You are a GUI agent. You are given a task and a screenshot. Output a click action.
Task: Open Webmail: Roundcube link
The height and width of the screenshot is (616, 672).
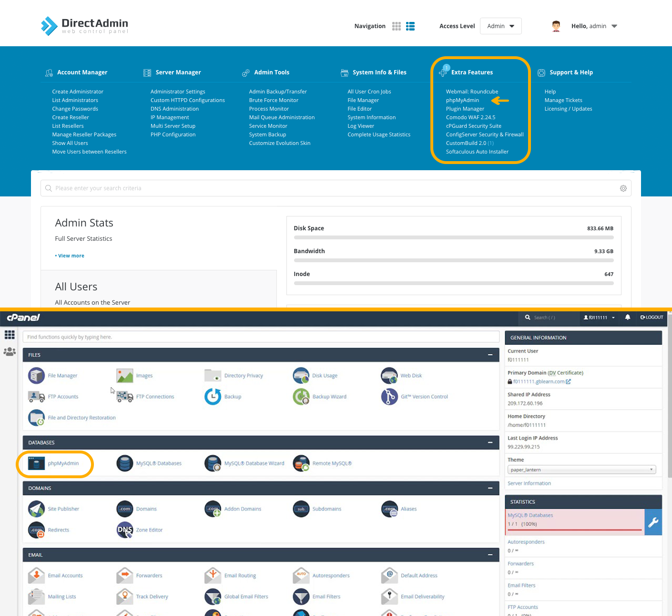(x=472, y=92)
